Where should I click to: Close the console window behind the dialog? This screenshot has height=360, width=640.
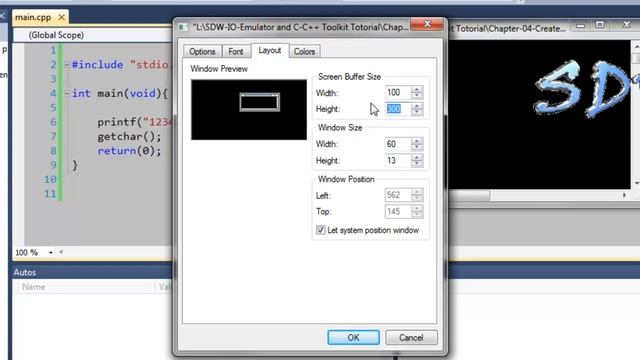(627, 24)
